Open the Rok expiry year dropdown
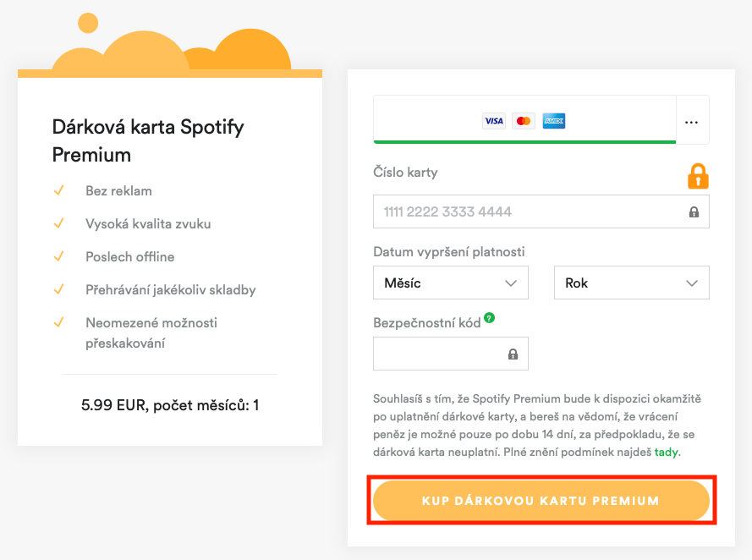752x560 pixels. [x=631, y=283]
